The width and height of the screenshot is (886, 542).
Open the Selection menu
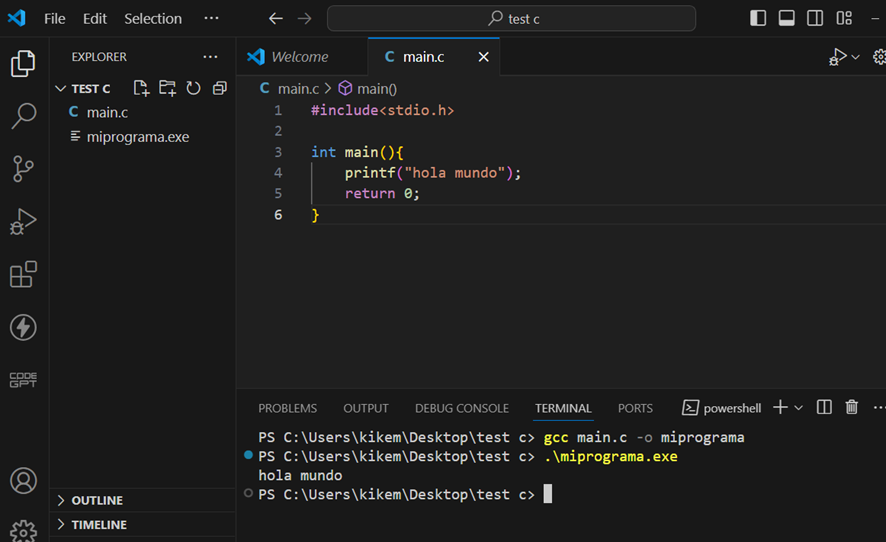coord(153,19)
